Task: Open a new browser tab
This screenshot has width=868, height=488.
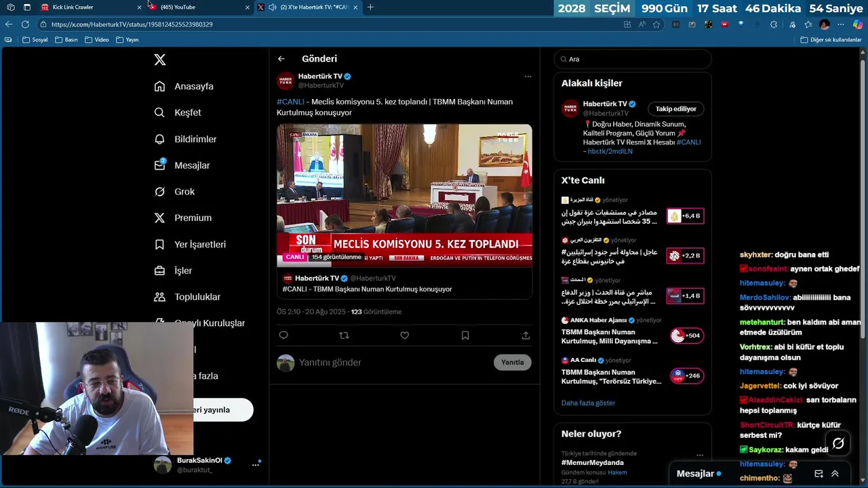Action: tap(370, 7)
